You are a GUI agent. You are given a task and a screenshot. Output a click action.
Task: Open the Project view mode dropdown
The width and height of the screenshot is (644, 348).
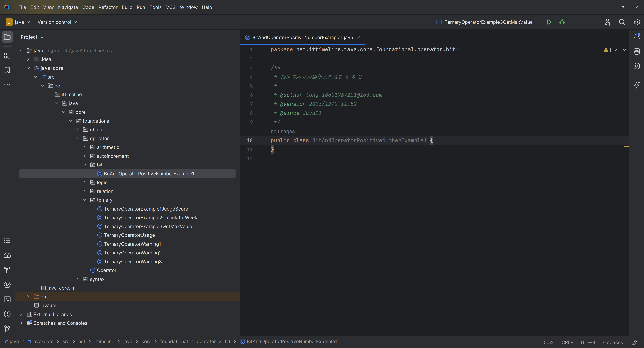[32, 37]
